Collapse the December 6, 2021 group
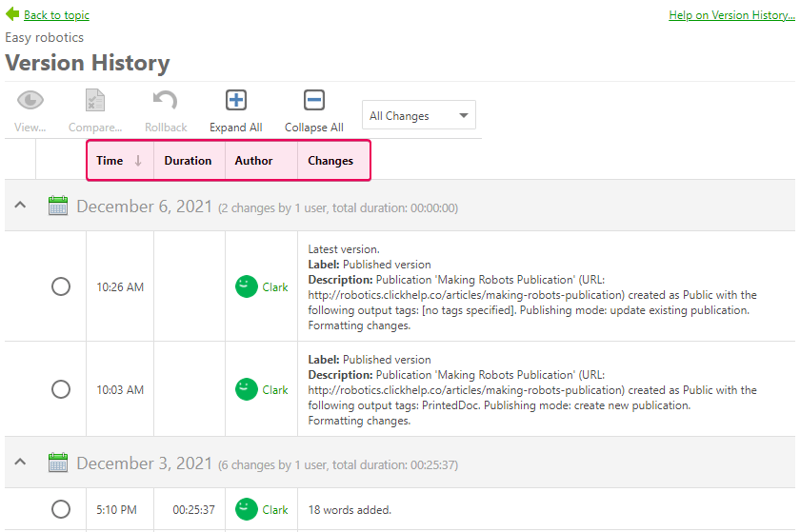This screenshot has width=800, height=532. pyautogui.click(x=20, y=207)
